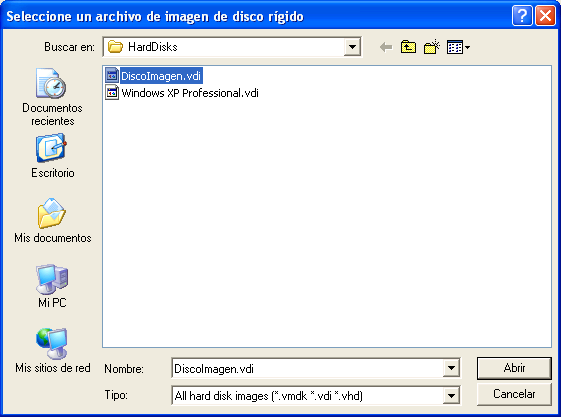Create a new folder with toolbar icon

coord(432,47)
